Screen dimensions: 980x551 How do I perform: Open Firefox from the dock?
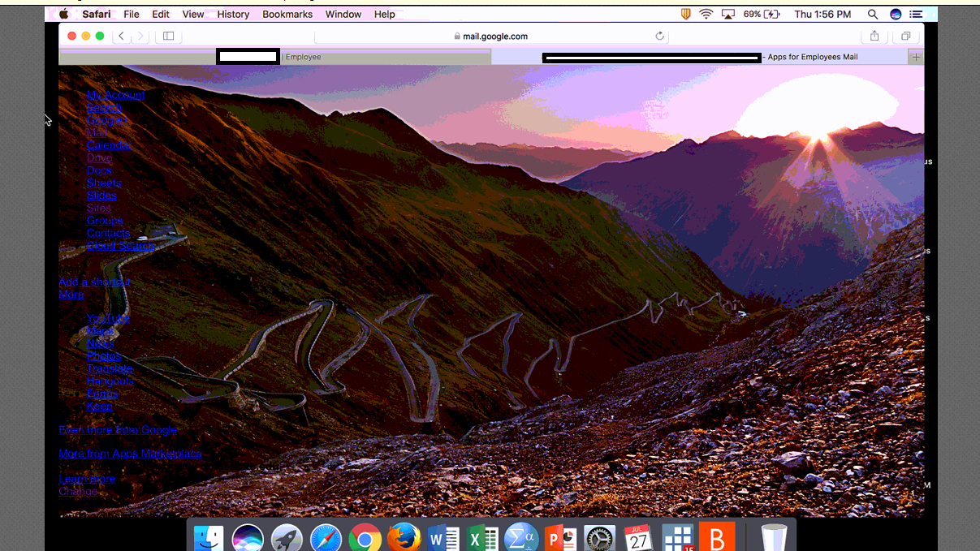404,537
